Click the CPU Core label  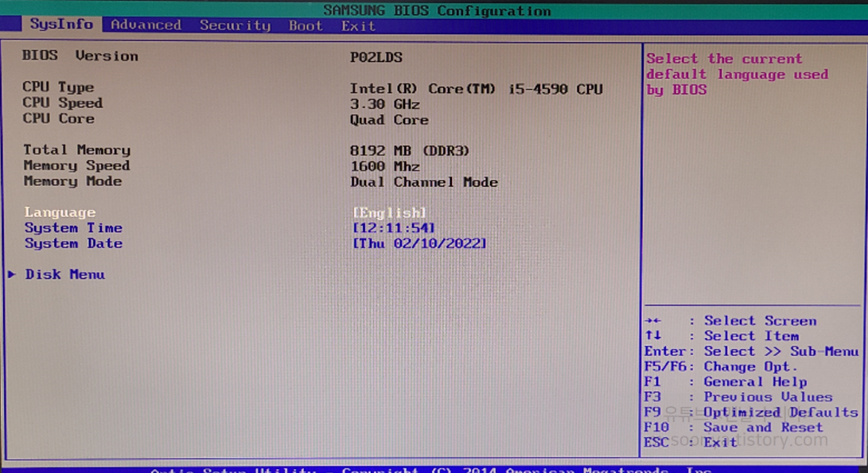58,118
